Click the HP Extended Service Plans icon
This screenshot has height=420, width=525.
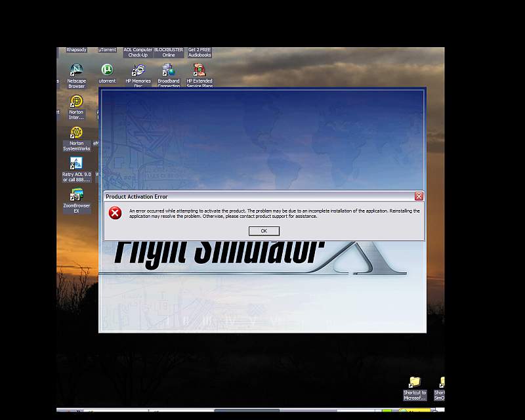click(x=199, y=70)
